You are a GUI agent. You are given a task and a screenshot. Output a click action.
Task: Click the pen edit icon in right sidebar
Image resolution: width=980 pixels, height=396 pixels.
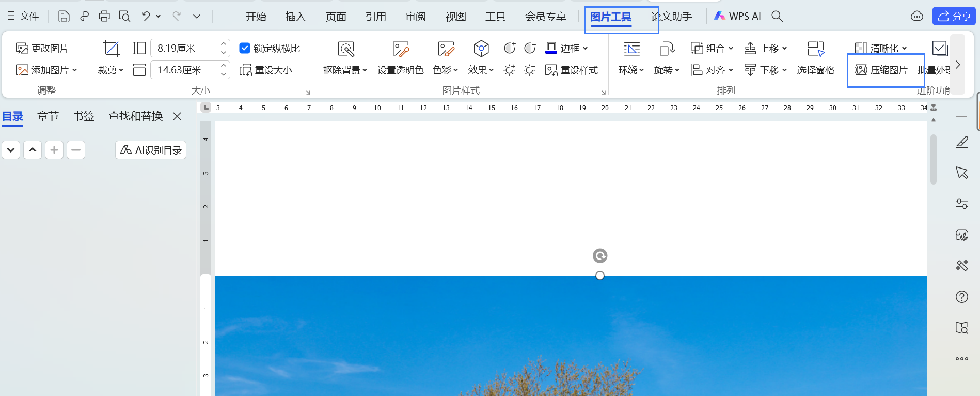(x=961, y=142)
